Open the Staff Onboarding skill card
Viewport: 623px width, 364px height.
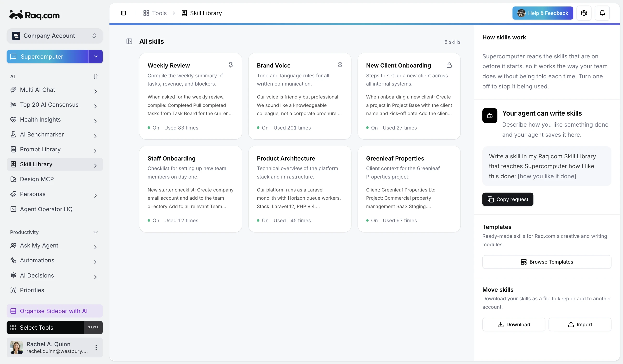190,189
